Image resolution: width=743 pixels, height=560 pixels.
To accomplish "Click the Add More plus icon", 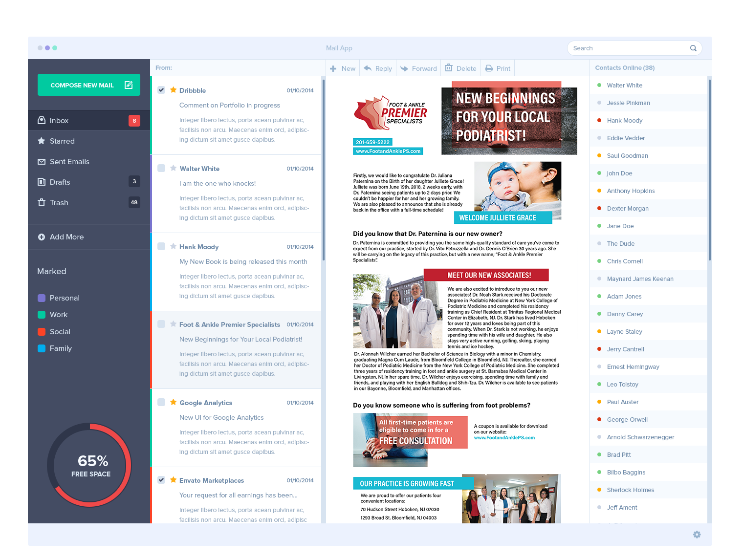I will (42, 237).
